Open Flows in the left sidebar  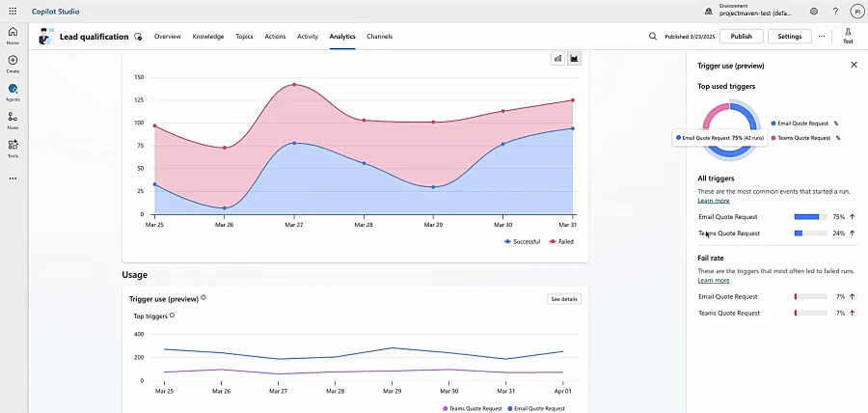click(13, 119)
